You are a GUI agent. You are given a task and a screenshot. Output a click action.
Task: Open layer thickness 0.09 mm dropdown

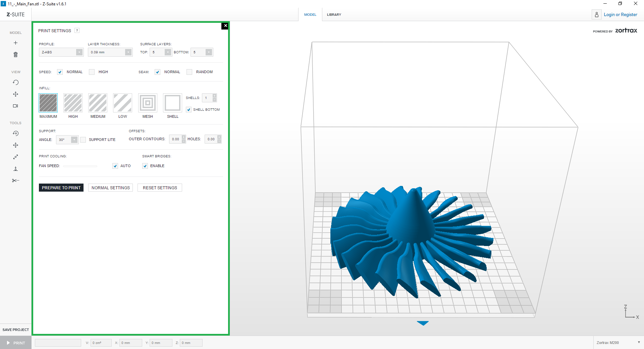110,52
